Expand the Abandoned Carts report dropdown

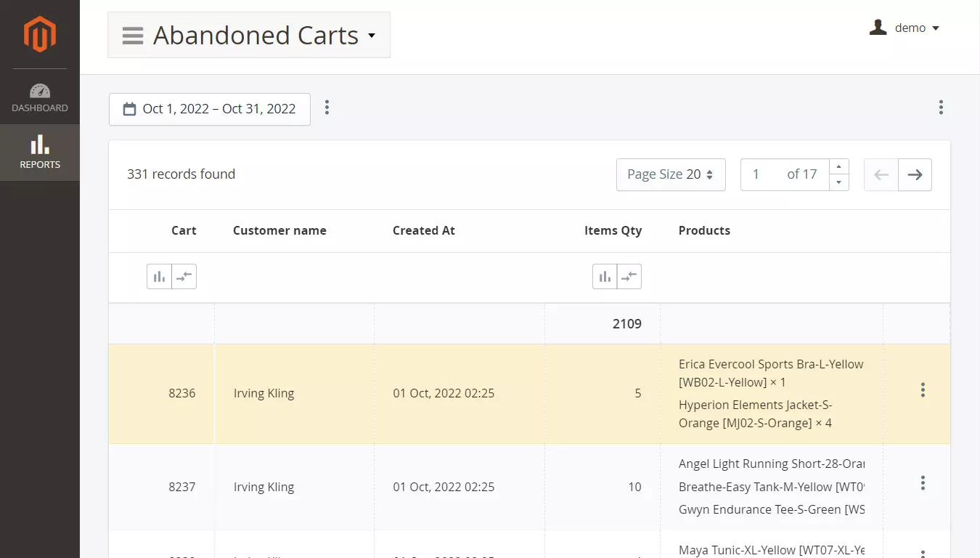click(249, 35)
